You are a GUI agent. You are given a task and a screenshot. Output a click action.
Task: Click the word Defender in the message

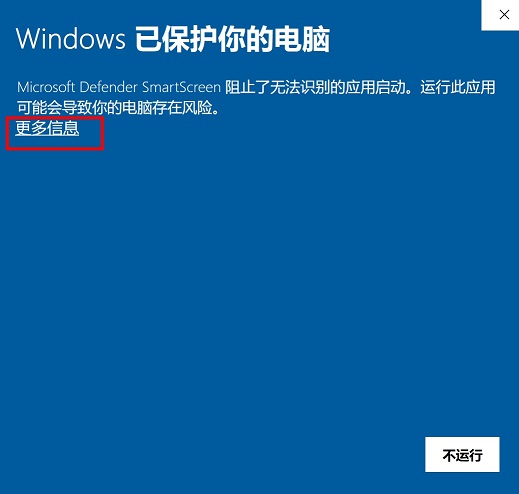click(108, 87)
